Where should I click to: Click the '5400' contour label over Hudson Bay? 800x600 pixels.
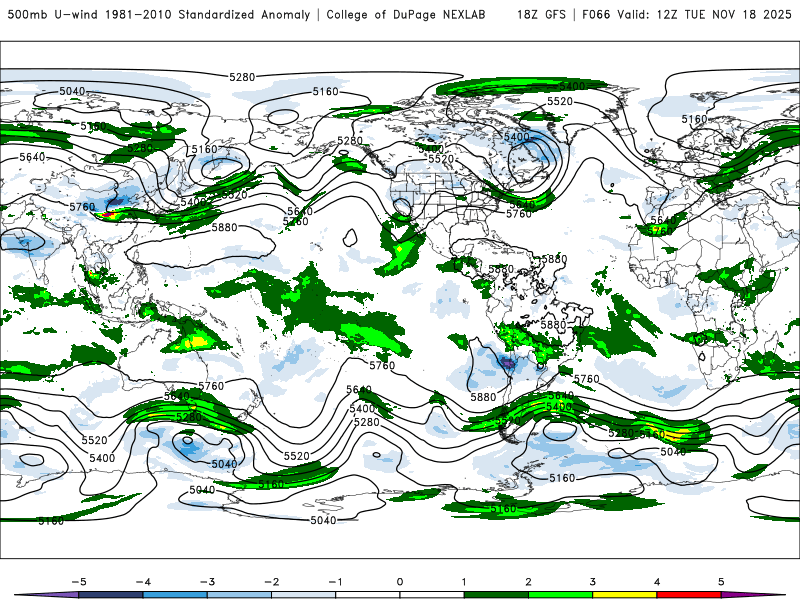pos(517,137)
